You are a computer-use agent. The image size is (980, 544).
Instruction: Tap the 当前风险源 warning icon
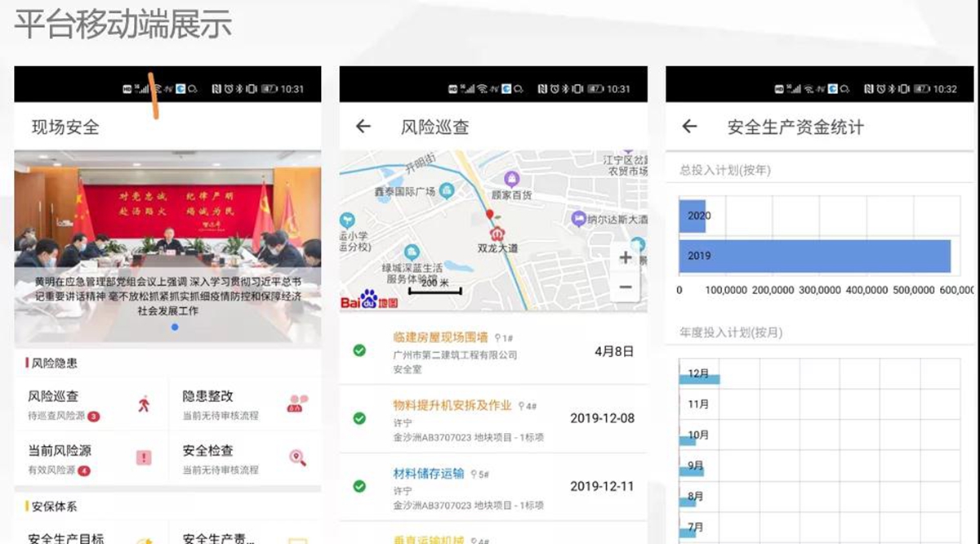tap(144, 457)
